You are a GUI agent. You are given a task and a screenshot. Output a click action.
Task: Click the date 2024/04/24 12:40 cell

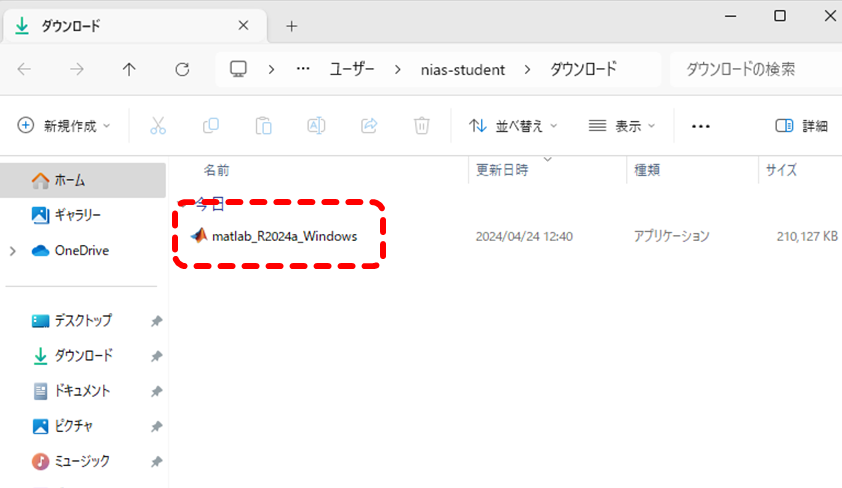pos(524,237)
